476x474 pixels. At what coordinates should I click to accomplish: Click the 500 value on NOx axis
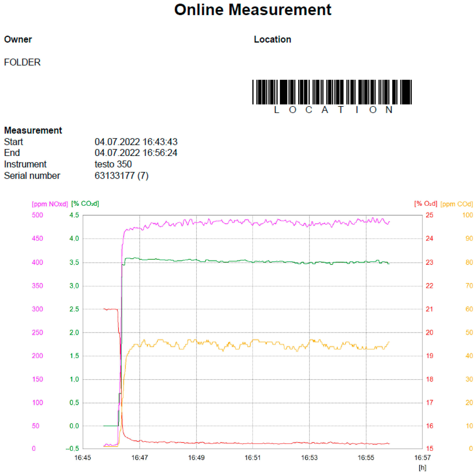pyautogui.click(x=38, y=215)
